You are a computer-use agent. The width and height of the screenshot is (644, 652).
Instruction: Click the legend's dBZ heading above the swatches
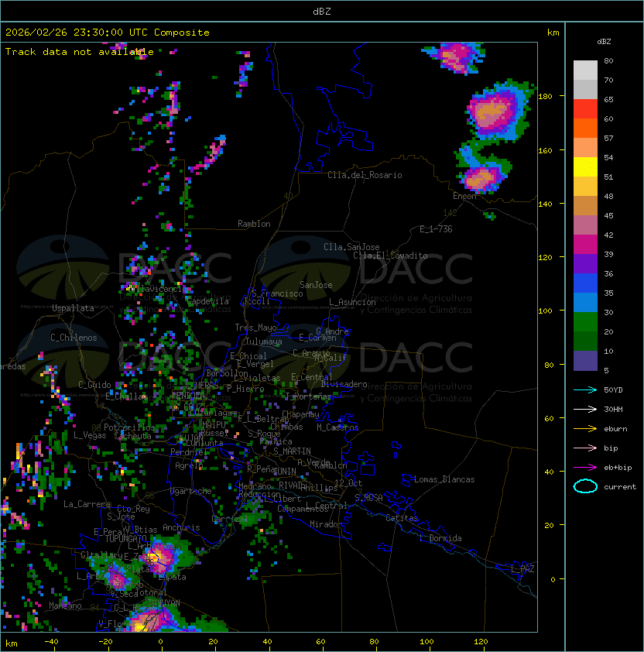point(604,42)
